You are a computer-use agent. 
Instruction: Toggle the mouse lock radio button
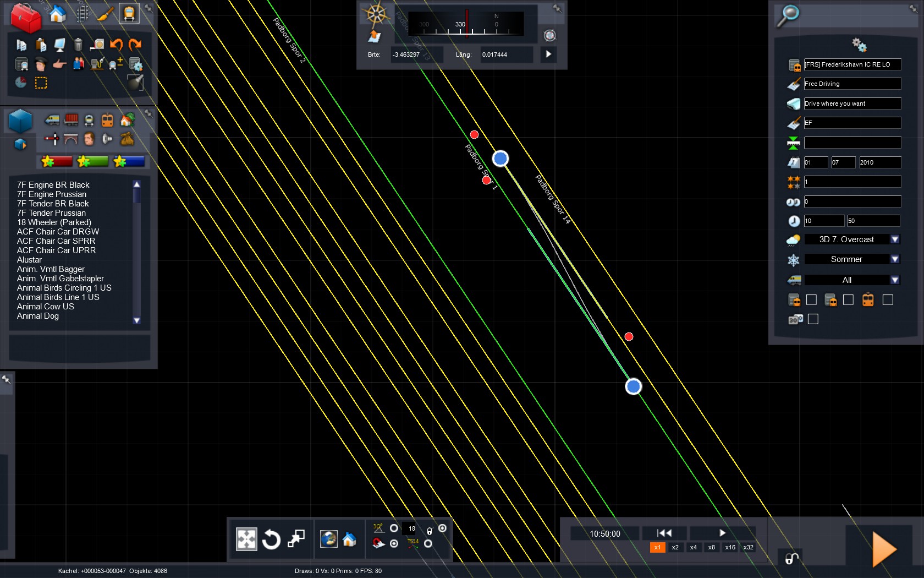point(442,528)
